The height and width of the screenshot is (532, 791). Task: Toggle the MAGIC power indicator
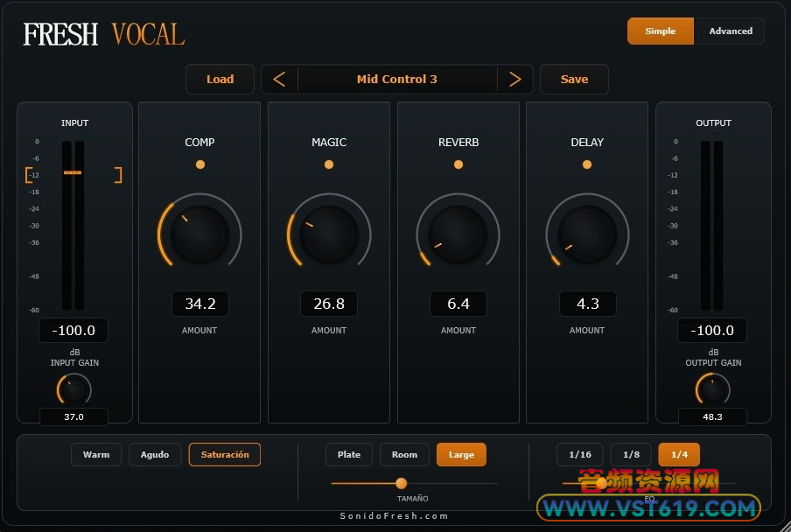[329, 164]
